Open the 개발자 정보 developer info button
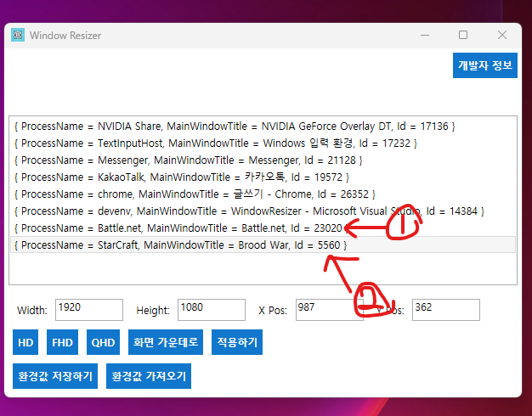 click(485, 65)
